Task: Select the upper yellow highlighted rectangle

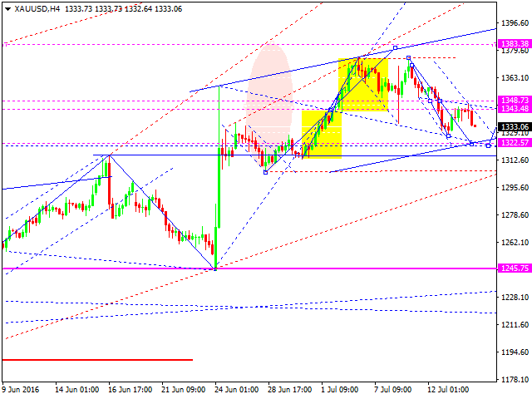Action: 363,85
